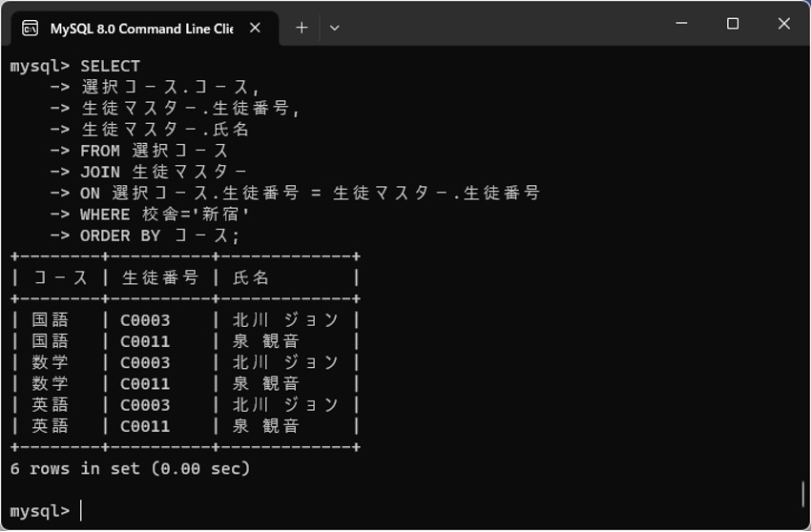Viewport: 811px width, 532px height.
Task: Click the ON join condition line
Action: [x=310, y=194]
